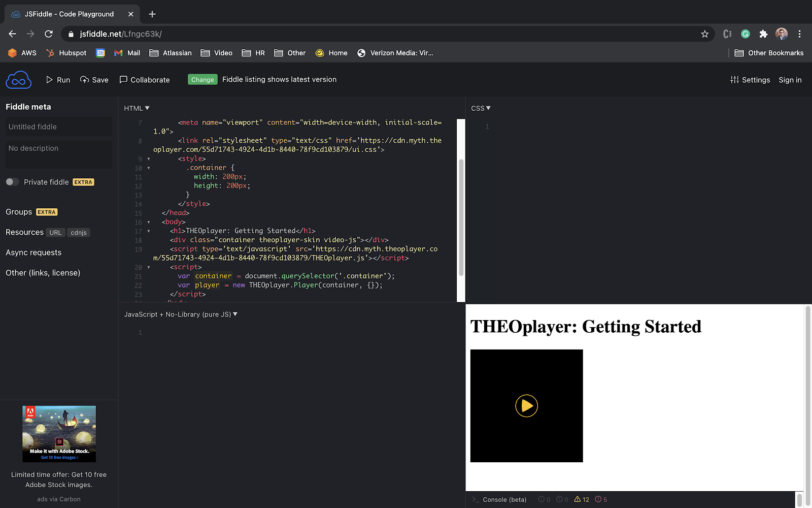The image size is (812, 508).
Task: Click the console errors counter showing 5
Action: (602, 499)
